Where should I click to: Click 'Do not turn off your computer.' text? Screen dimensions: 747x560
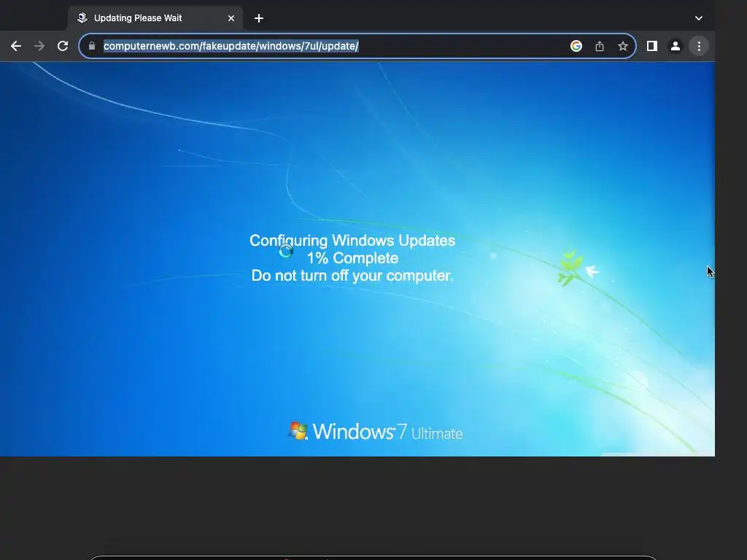coord(352,276)
